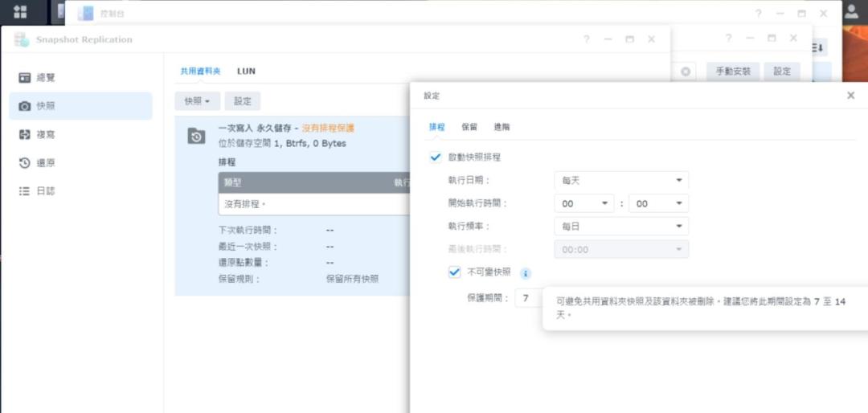Click the 類型 column header
Image resolution: width=868 pixels, height=413 pixels.
233,182
